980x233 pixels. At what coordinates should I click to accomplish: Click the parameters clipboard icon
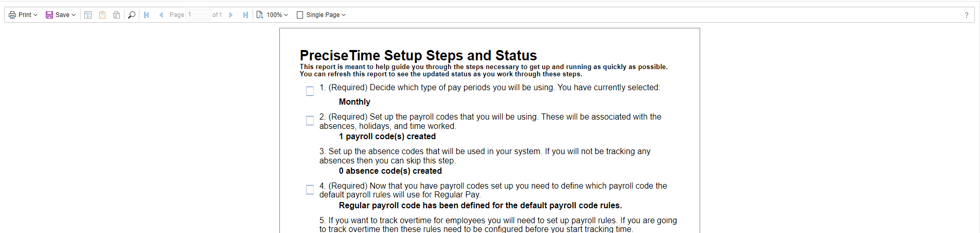102,15
